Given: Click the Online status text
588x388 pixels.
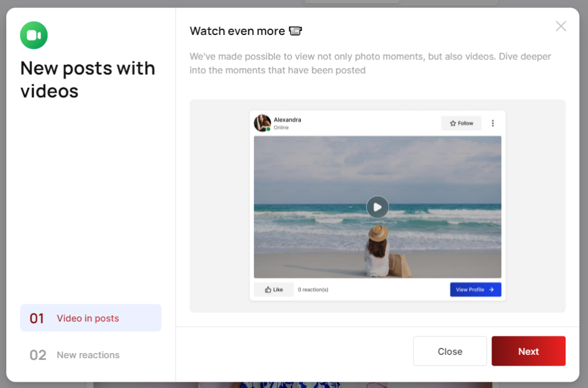Looking at the screenshot, I should (281, 128).
